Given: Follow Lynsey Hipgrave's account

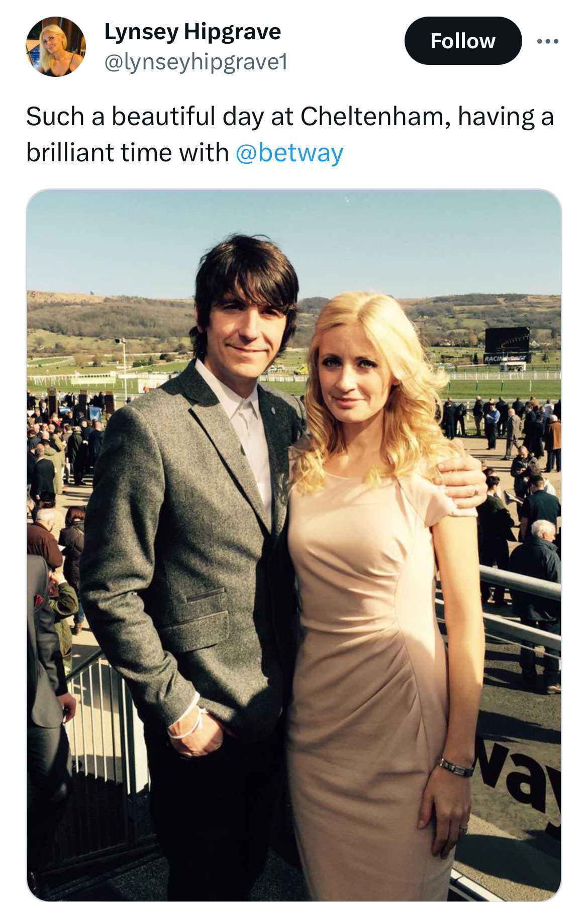Looking at the screenshot, I should tap(463, 41).
